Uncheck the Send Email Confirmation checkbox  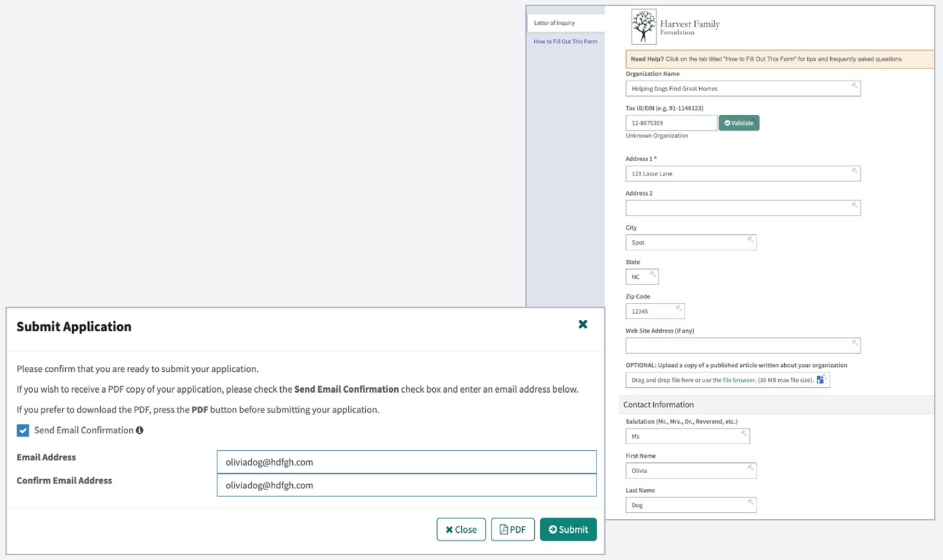23,430
